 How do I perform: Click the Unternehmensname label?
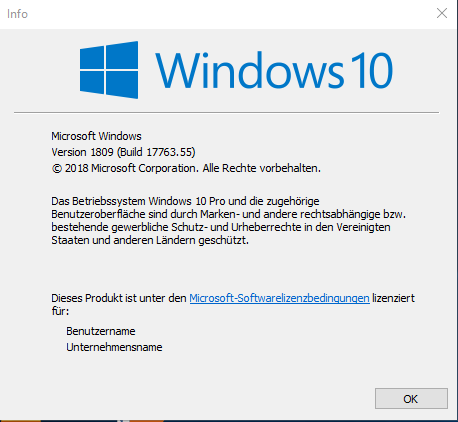click(114, 347)
